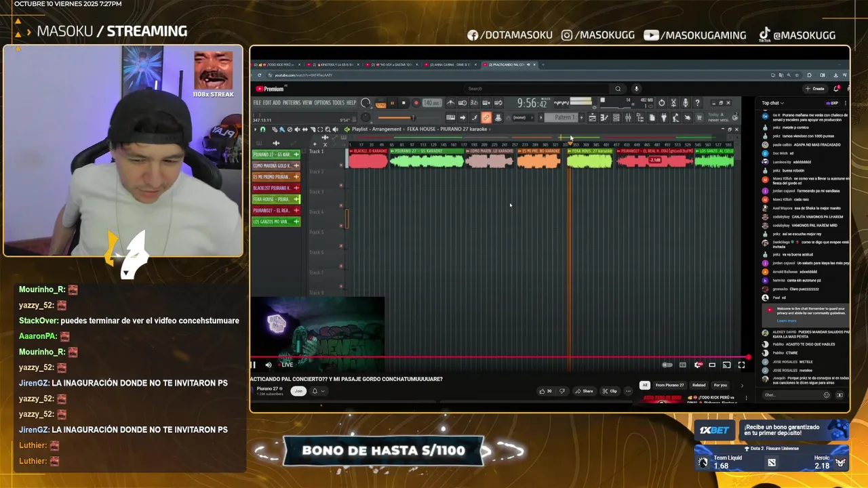The width and height of the screenshot is (868, 488).
Task: Select COMO MARINA GOLD pattern in list
Action: [x=276, y=165]
